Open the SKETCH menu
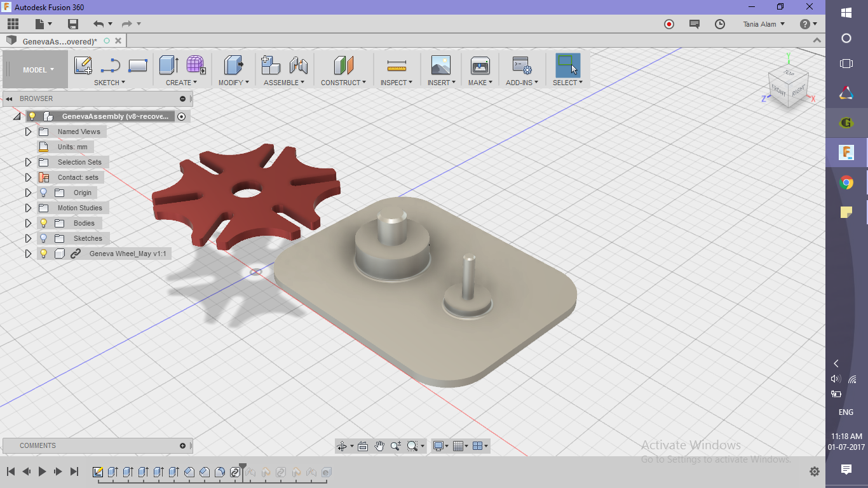Image resolution: width=868 pixels, height=488 pixels. click(x=109, y=83)
